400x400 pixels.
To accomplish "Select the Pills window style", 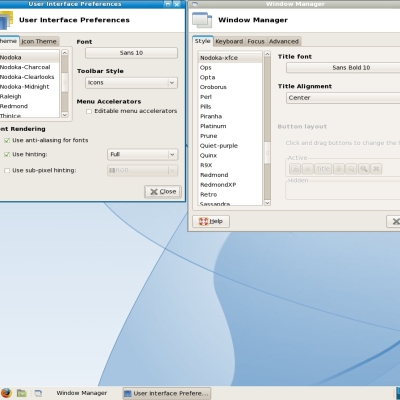I will pyautogui.click(x=230, y=107).
